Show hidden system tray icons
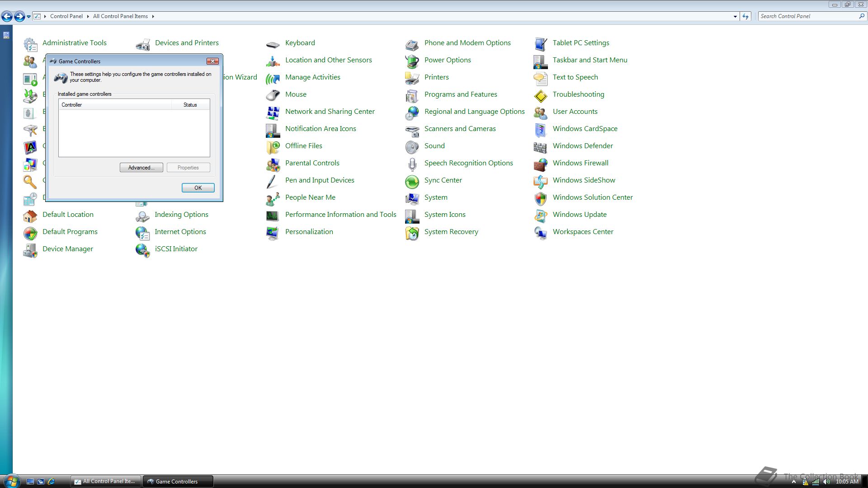The image size is (868, 488). pyautogui.click(x=793, y=482)
